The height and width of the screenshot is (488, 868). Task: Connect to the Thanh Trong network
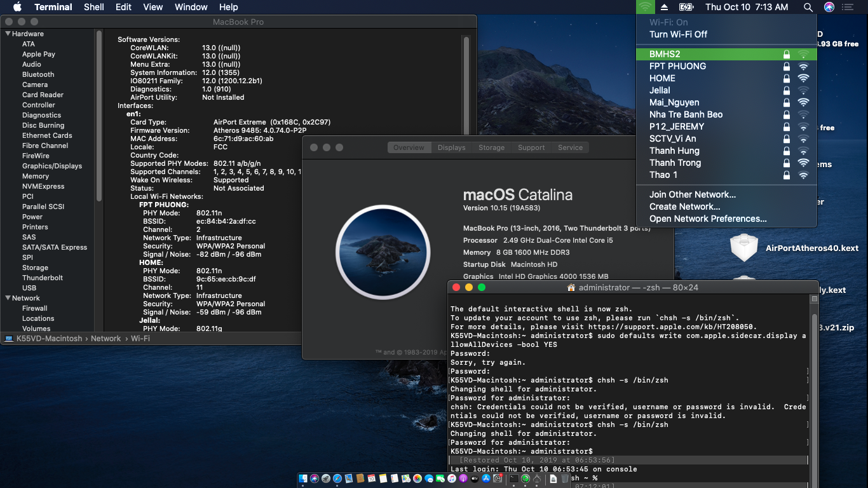tap(726, 163)
